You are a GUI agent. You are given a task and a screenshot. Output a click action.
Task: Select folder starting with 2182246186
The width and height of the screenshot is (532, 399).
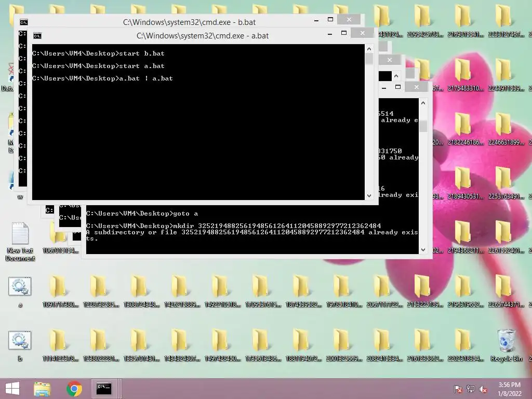coord(465,129)
